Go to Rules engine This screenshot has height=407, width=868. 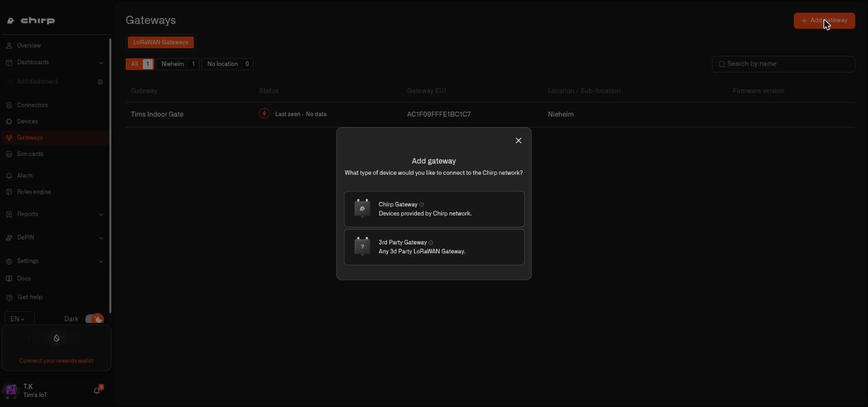34,192
